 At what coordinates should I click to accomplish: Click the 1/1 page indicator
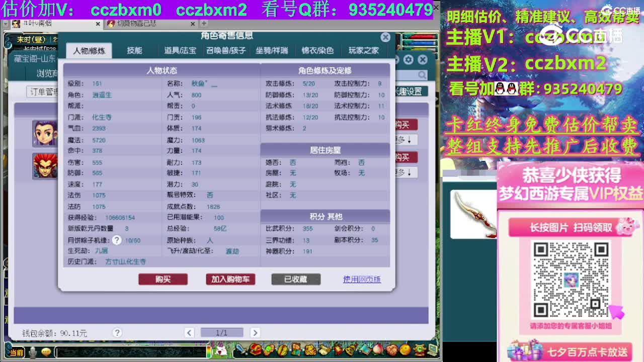(222, 332)
